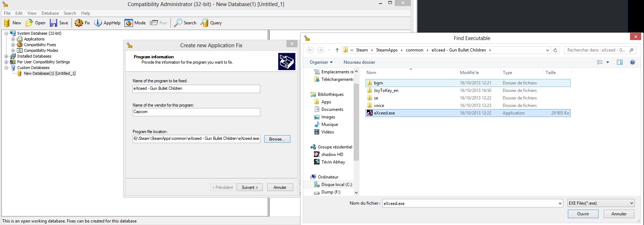Click the Browse... button

(277, 139)
